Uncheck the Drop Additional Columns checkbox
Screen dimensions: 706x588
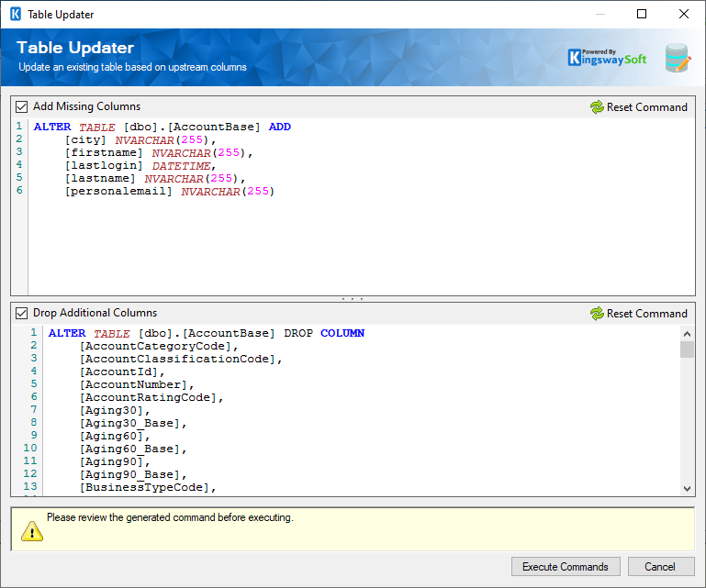21,313
